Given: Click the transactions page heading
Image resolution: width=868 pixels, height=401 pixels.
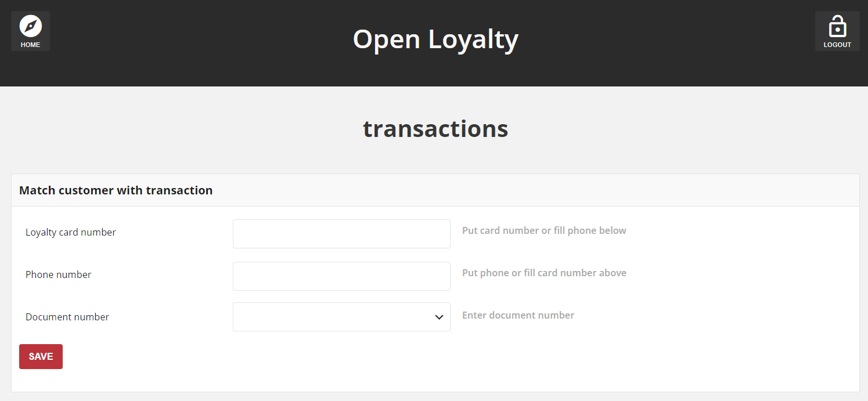Looking at the screenshot, I should (x=435, y=128).
